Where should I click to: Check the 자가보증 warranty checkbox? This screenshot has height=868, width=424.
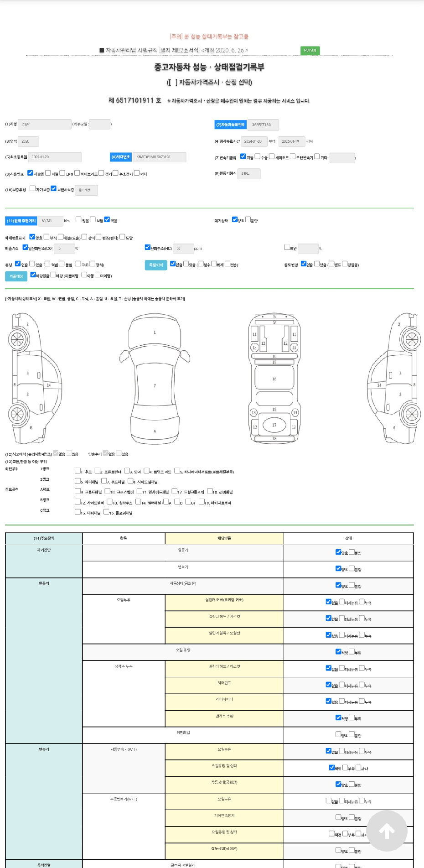point(32,188)
